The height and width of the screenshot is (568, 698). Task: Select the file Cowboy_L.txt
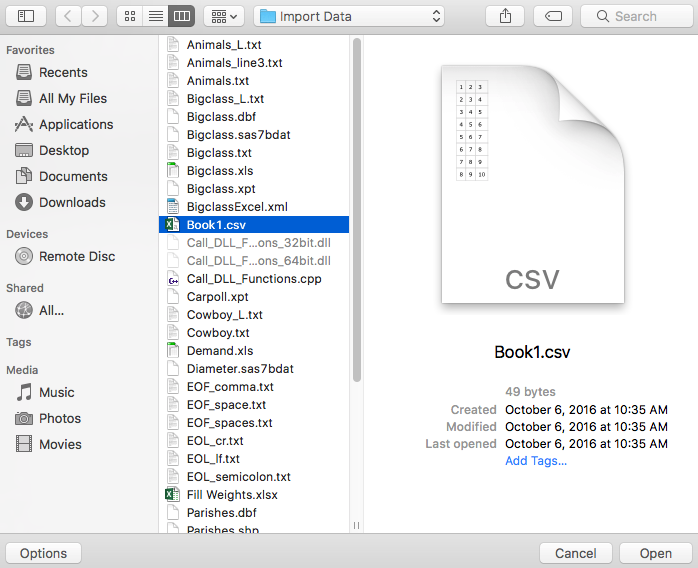click(x=254, y=315)
